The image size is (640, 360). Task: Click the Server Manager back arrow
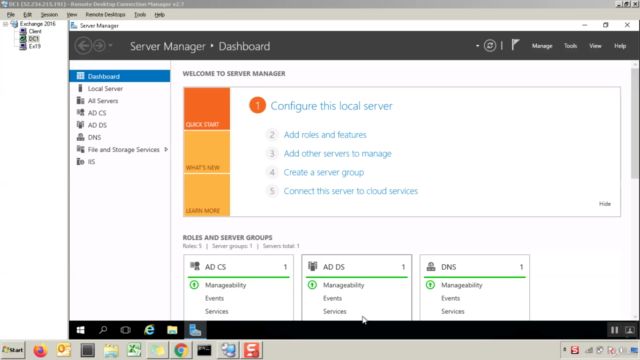click(84, 46)
